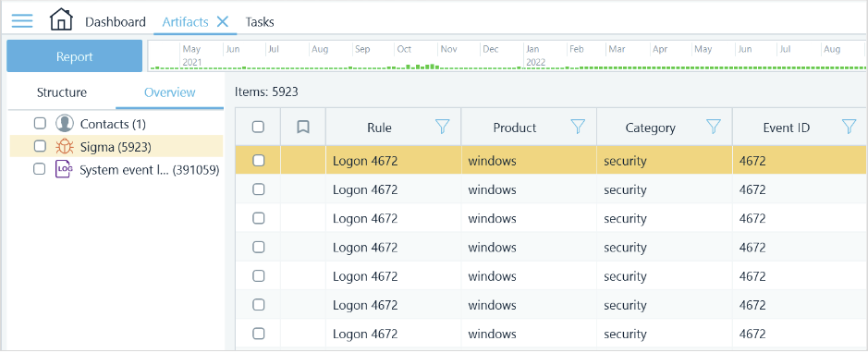Open the Dashboard tab
Screen dimensions: 868x353
coord(116,22)
